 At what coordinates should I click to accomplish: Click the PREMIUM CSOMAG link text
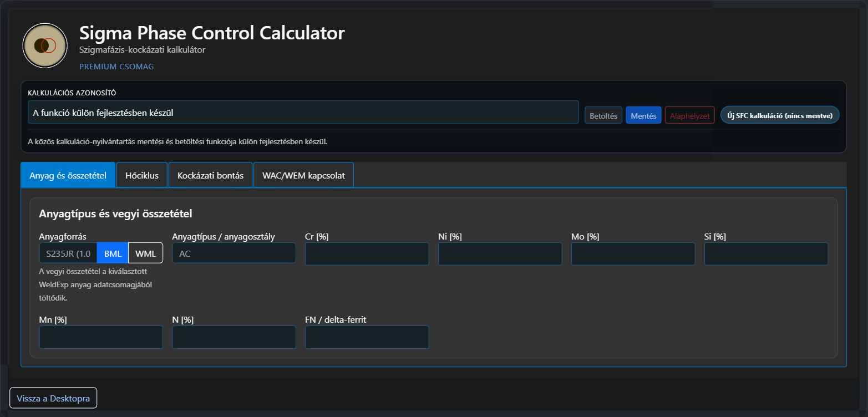(116, 67)
